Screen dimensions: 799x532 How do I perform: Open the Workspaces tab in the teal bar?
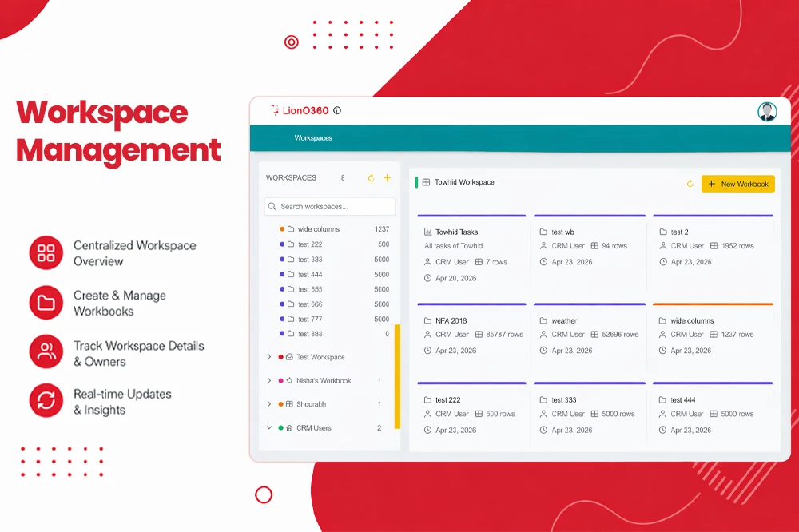pos(313,138)
